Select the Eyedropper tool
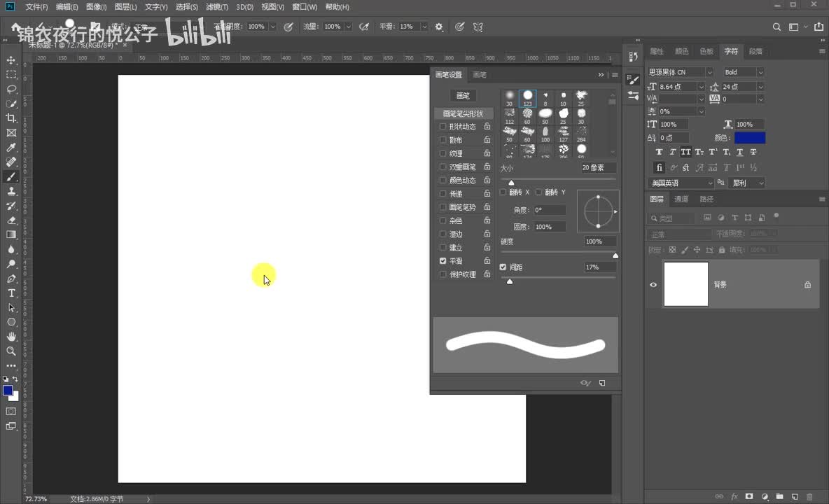 [11, 148]
